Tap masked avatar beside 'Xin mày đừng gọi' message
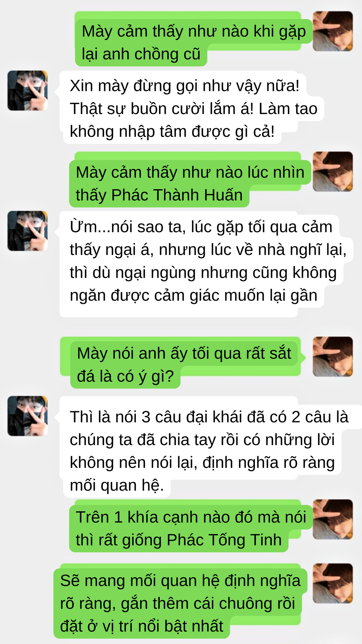The image size is (362, 644). tap(28, 91)
